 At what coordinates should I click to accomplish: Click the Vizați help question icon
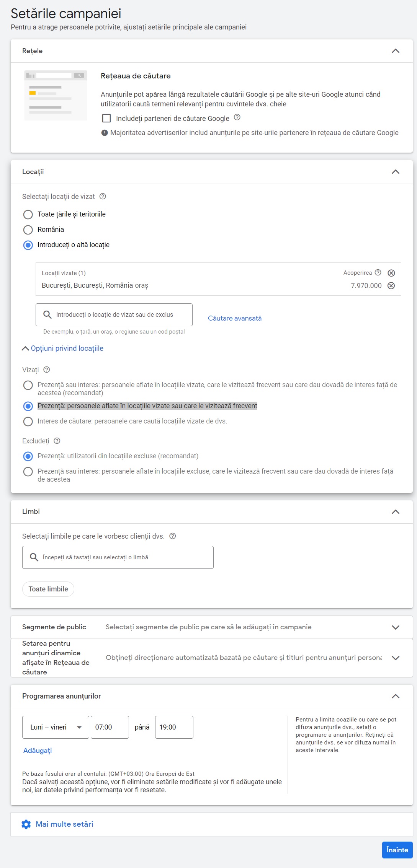pyautogui.click(x=47, y=370)
